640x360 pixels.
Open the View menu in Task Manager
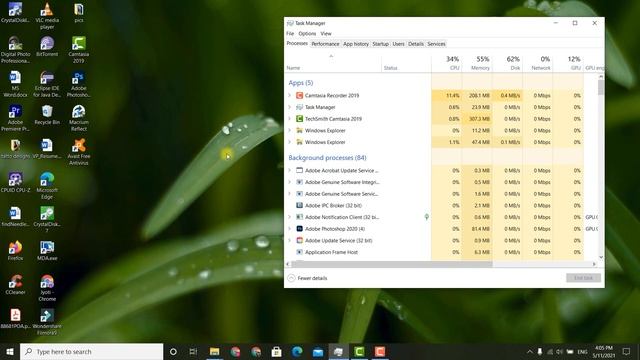[x=326, y=33]
